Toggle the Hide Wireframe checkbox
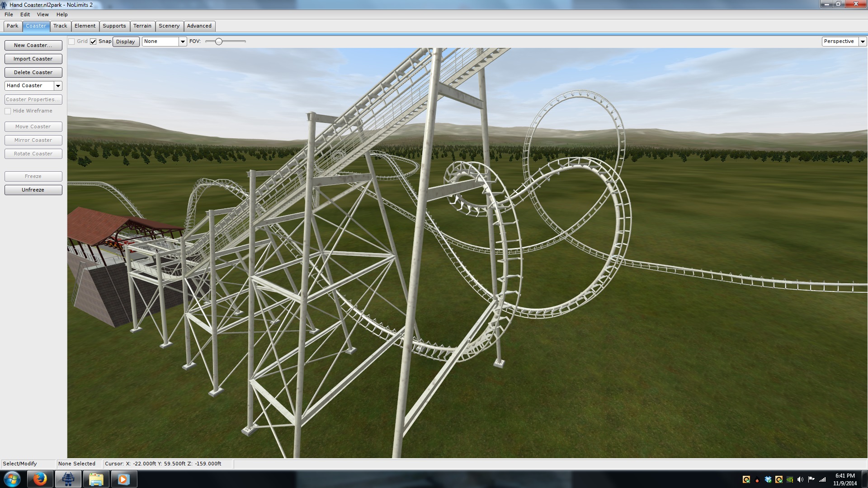The image size is (868, 488). click(8, 111)
